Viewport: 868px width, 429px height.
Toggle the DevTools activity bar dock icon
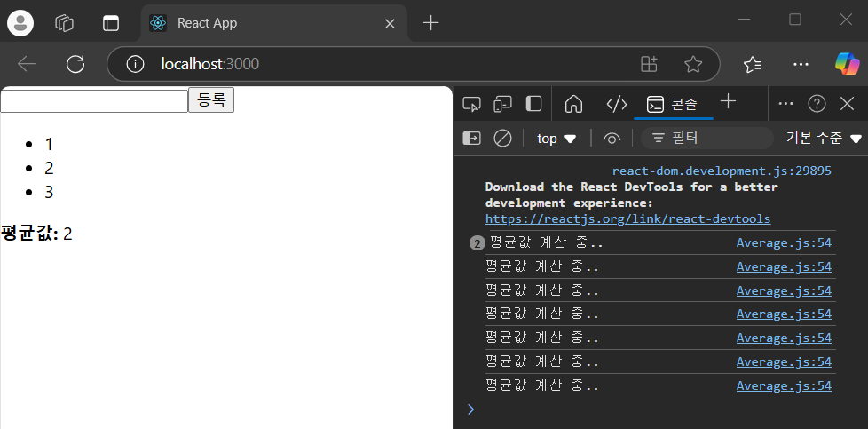point(533,104)
